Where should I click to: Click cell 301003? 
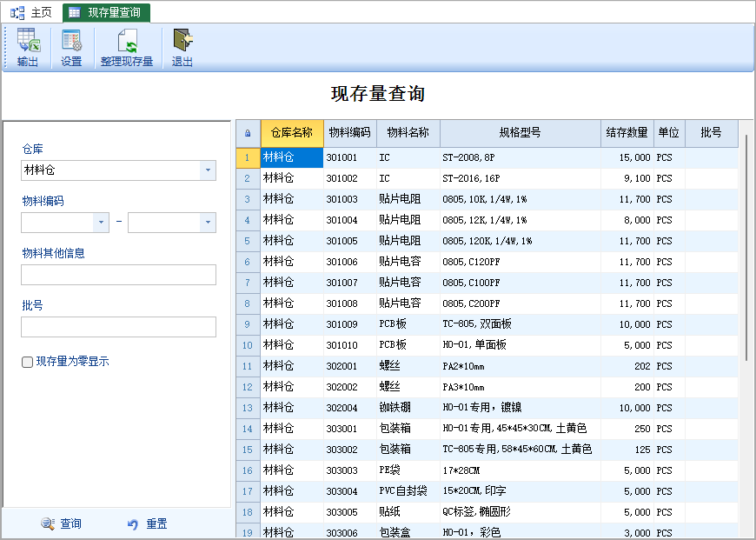tap(350, 199)
